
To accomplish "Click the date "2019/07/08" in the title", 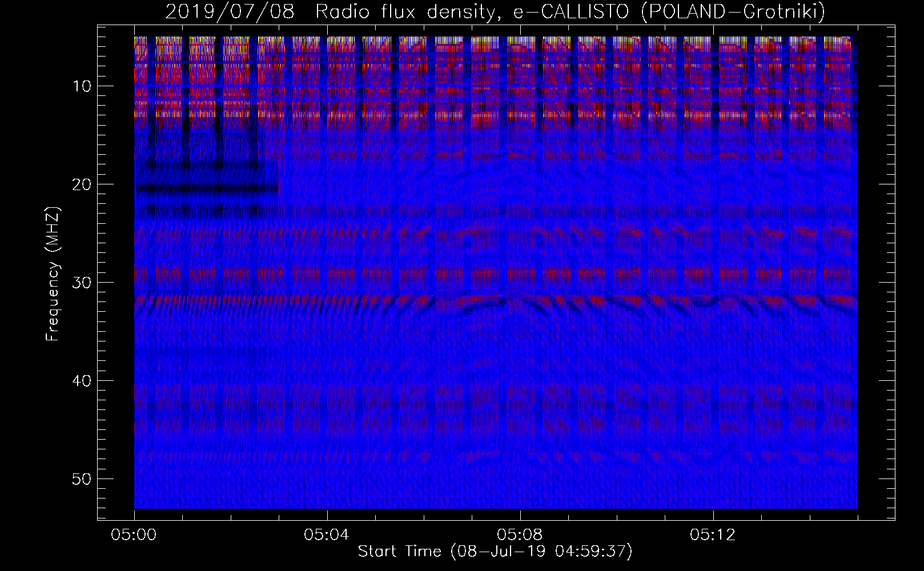I will point(230,12).
